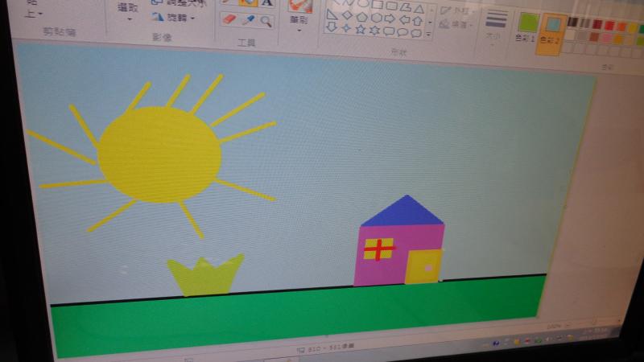Choose the isosceles triangle shape

point(419,9)
